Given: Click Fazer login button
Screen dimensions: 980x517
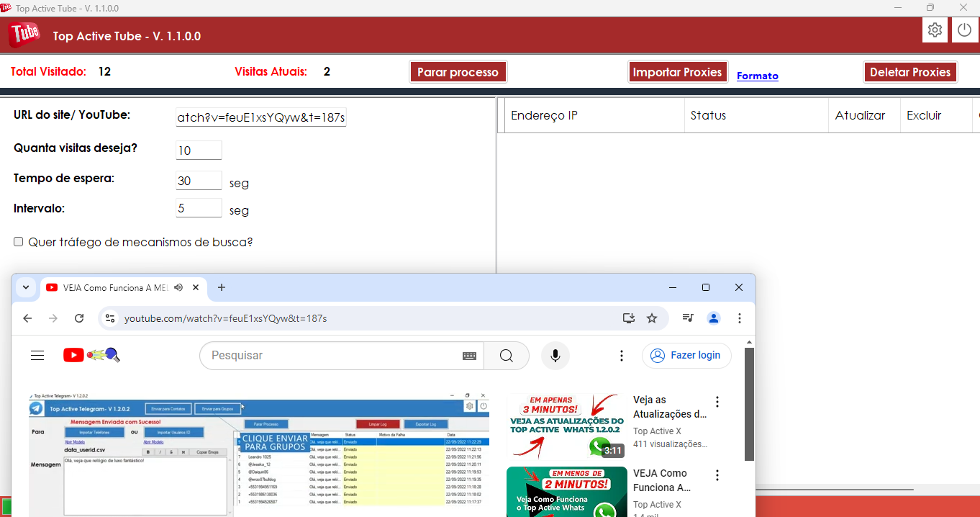Looking at the screenshot, I should point(686,356).
